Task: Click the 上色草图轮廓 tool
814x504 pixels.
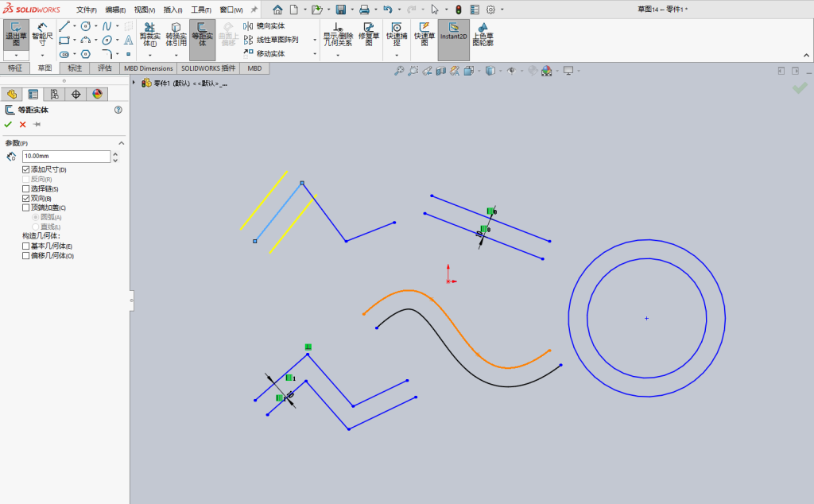Action: pos(483,34)
